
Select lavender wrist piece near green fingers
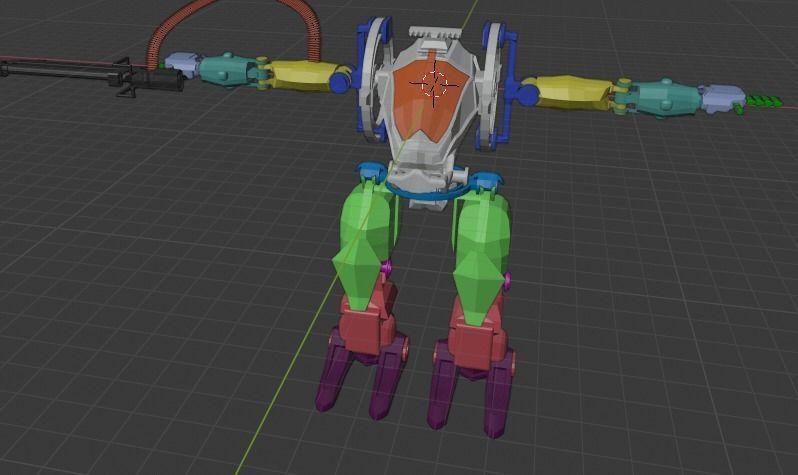coord(724,98)
